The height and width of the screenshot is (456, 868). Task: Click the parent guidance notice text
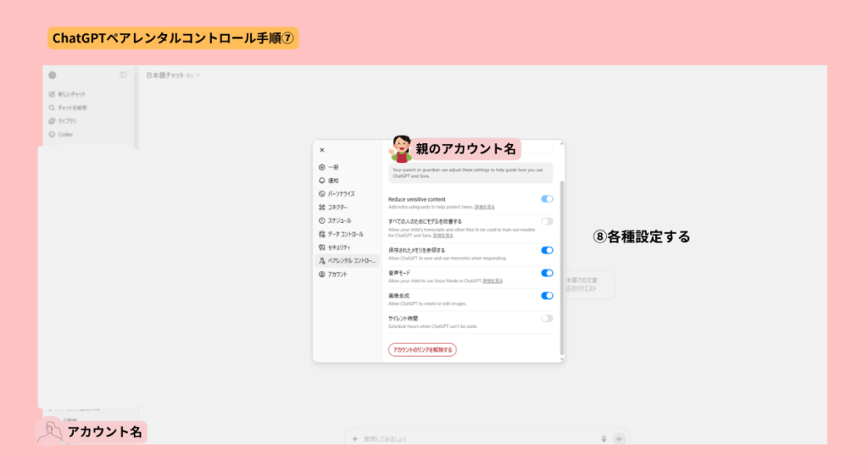[470, 173]
